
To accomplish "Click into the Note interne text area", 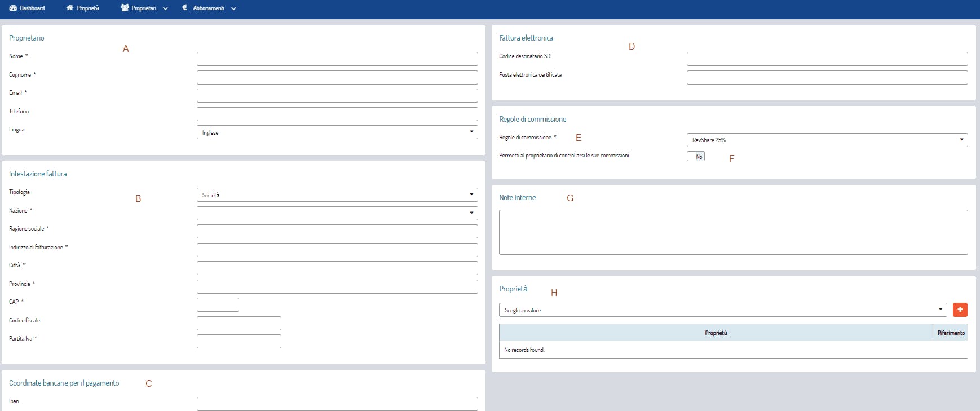I will 733,232.
